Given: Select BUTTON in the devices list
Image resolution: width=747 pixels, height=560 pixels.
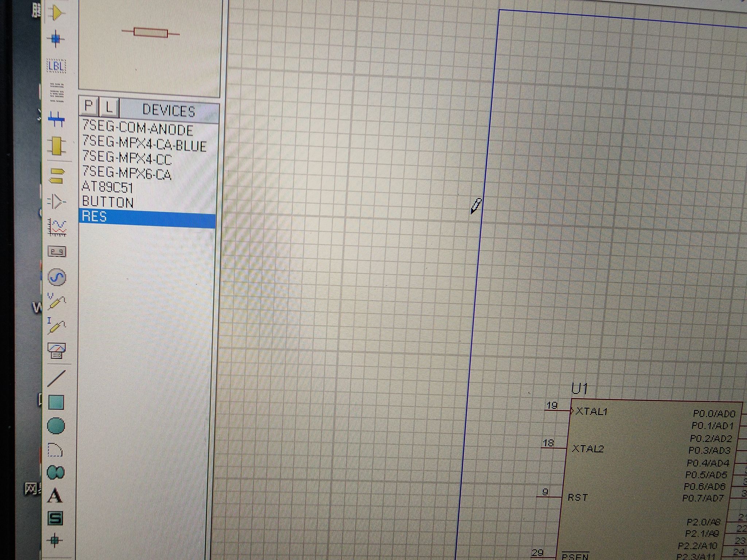Looking at the screenshot, I should [108, 202].
